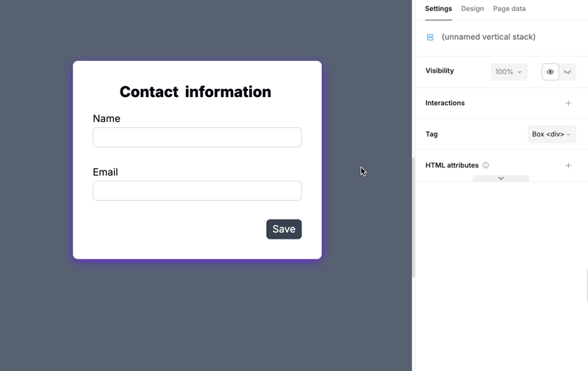Click the Email label text

105,172
